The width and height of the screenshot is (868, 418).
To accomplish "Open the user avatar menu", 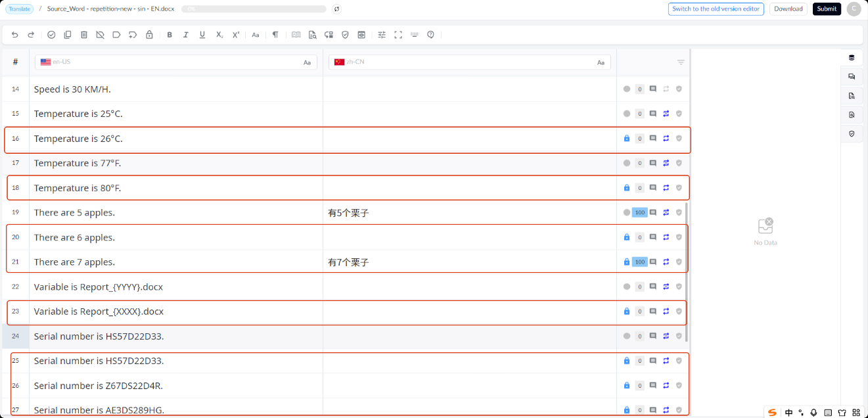I will 854,9.
